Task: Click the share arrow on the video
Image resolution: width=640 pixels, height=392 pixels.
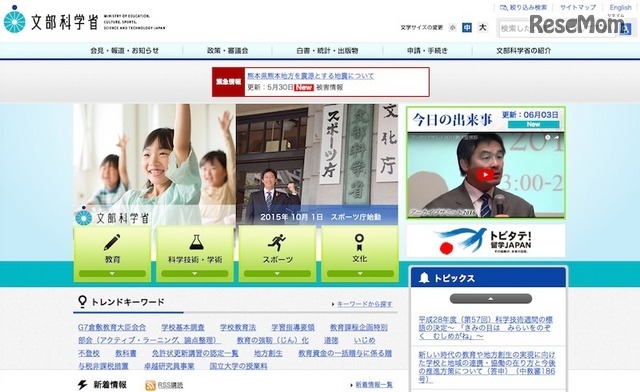Action: click(557, 138)
